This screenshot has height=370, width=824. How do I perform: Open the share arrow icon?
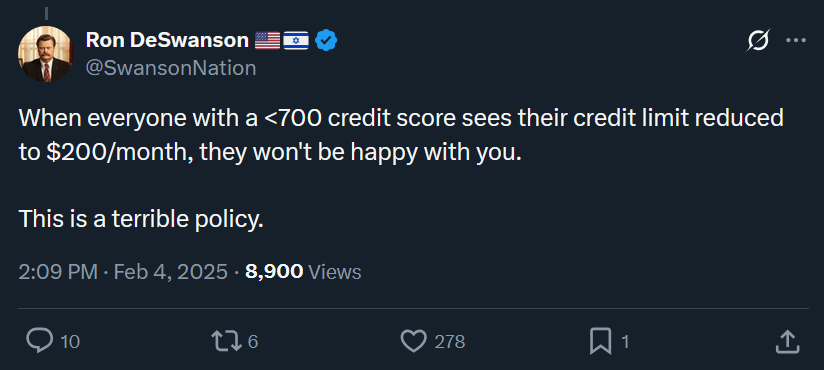point(787,342)
